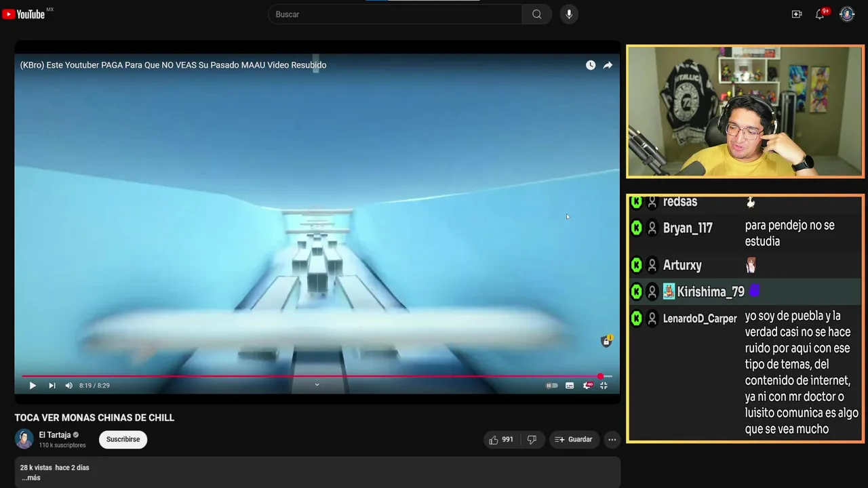This screenshot has height=488, width=868.
Task: Click the verified badge next to El Tartaja
Action: (76, 435)
